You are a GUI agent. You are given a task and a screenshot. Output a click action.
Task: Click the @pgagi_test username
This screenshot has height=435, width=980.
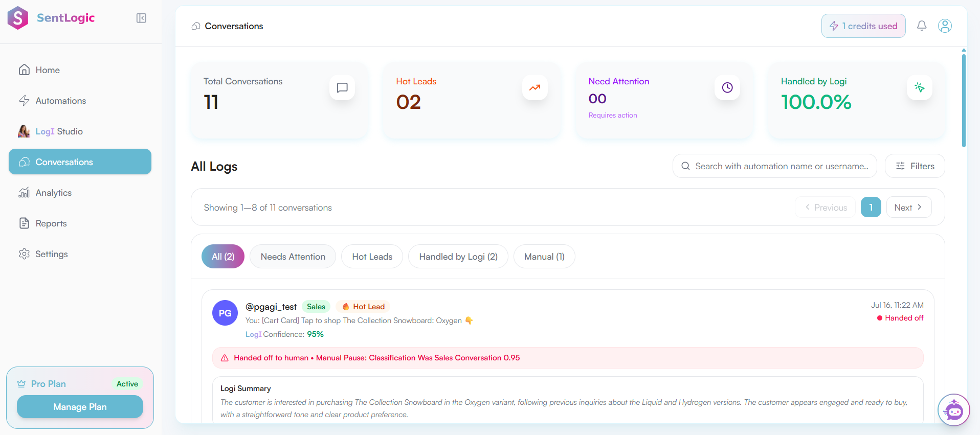[x=271, y=307]
